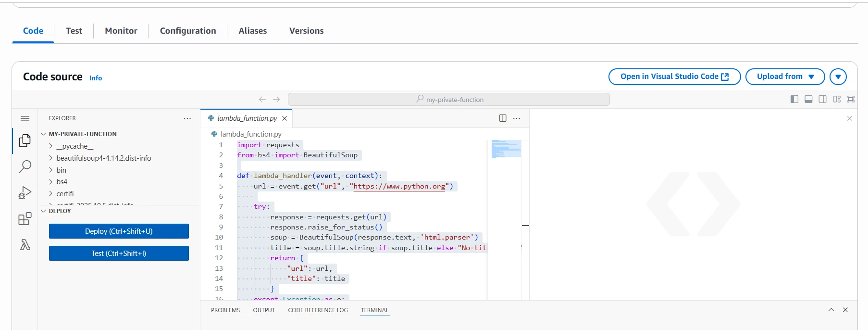Viewport: 868px width, 330px height.
Task: Toggle fullscreen editor icon
Action: coord(851,99)
